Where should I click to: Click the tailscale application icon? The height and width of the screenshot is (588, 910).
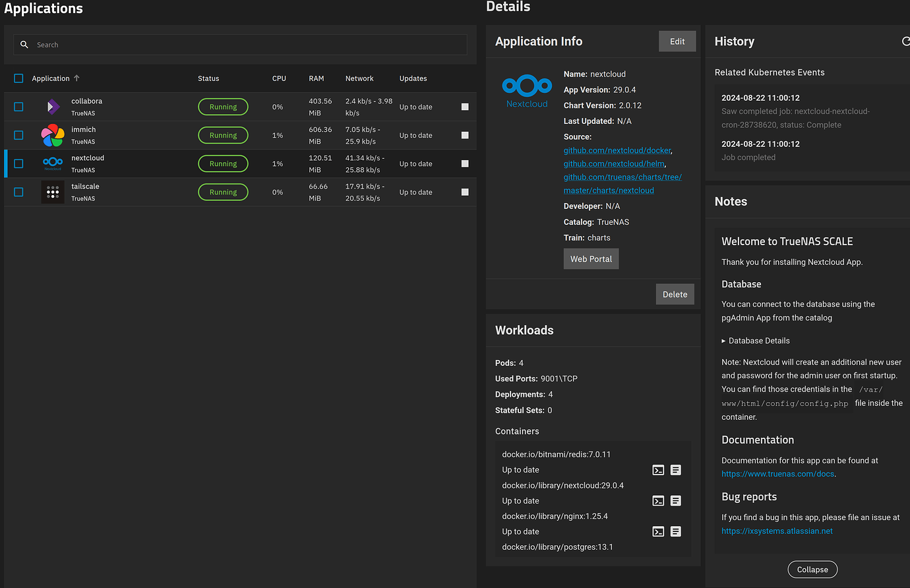click(53, 191)
